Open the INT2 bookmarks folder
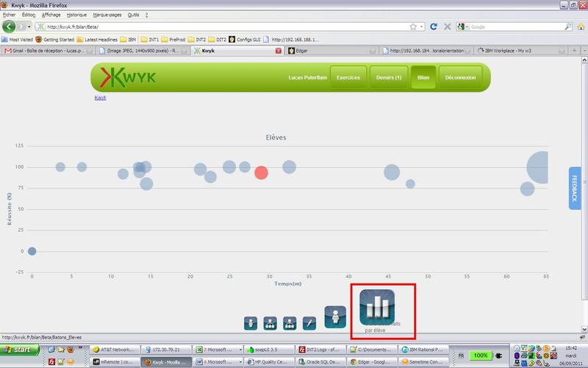Screen dimensions: 588x368 coord(197,40)
